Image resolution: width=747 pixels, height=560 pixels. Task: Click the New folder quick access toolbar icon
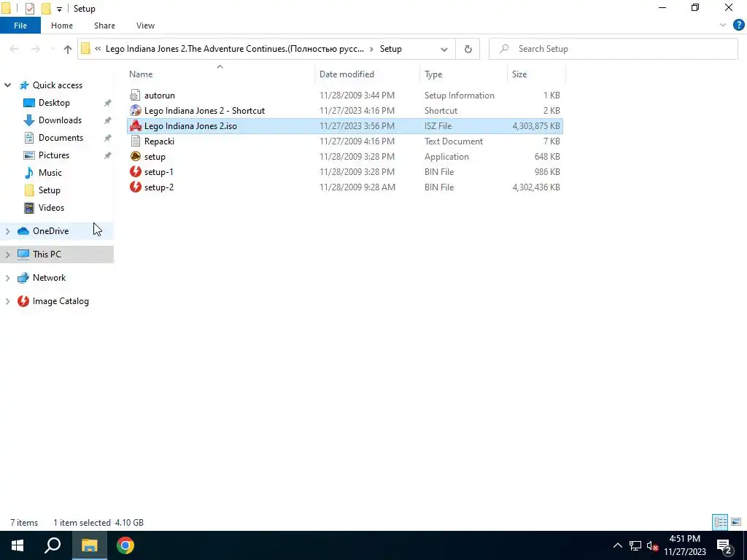(46, 9)
